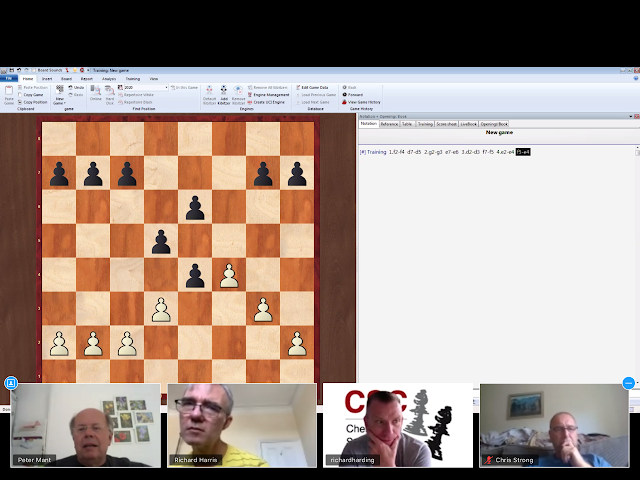The height and width of the screenshot is (480, 640).
Task: Click the black pawn on d5
Action: click(161, 241)
